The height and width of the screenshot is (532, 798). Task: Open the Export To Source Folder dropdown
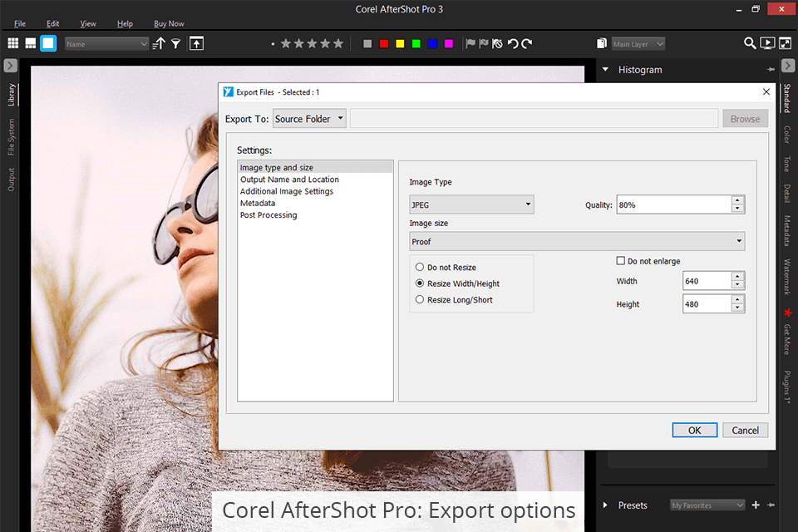click(309, 119)
